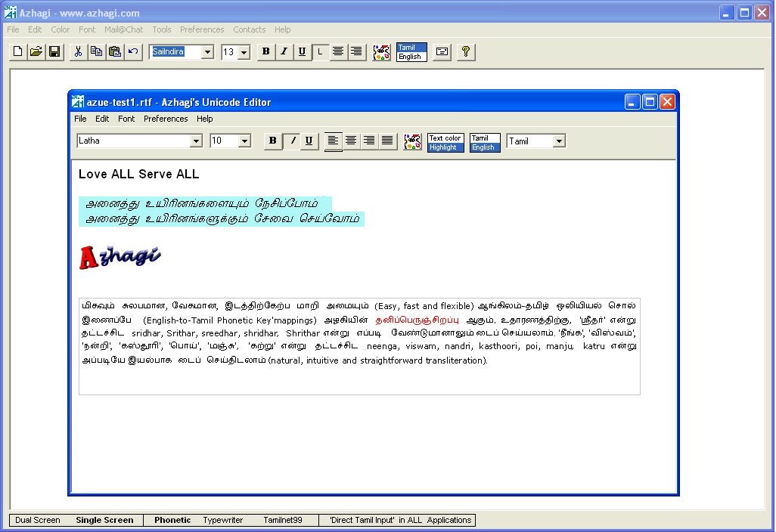
Task: Select Highlight mode in Unicode Editor
Action: click(x=445, y=147)
